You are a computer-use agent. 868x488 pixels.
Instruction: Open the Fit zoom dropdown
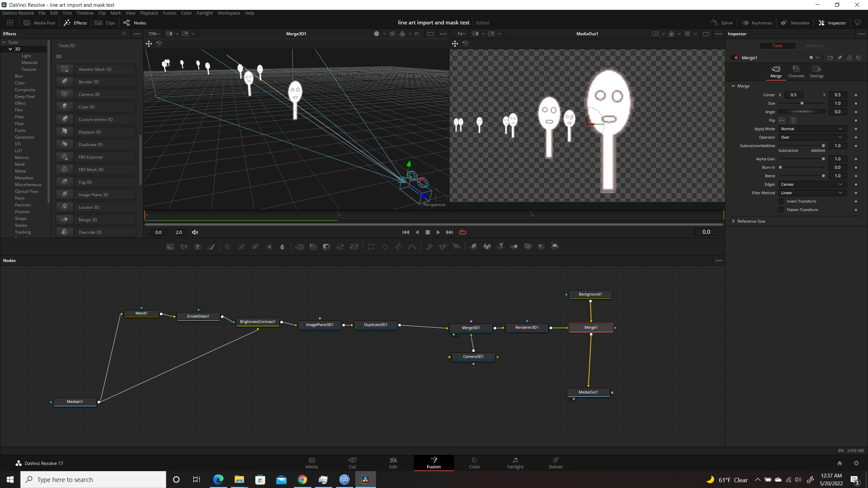[461, 34]
